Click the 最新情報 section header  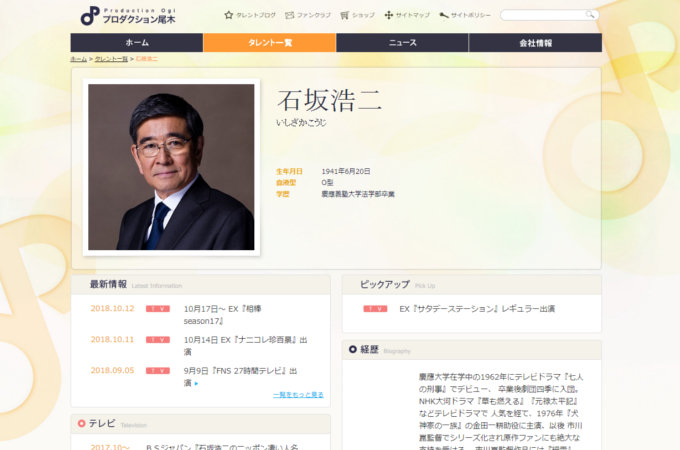point(201,284)
